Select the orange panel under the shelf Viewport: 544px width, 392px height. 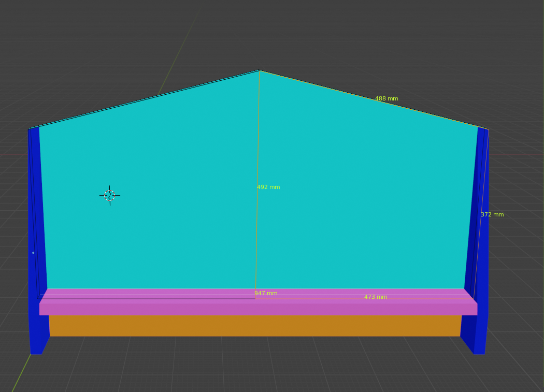click(255, 326)
